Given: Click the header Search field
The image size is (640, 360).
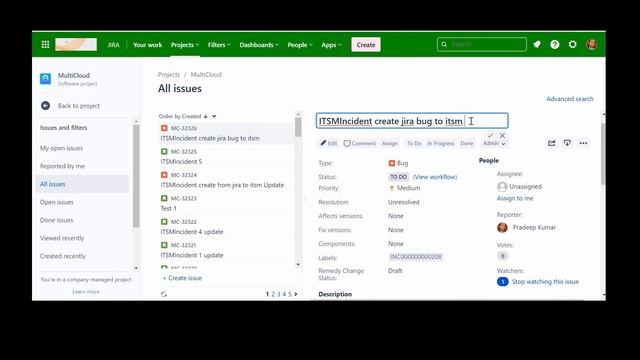Looking at the screenshot, I should (482, 44).
